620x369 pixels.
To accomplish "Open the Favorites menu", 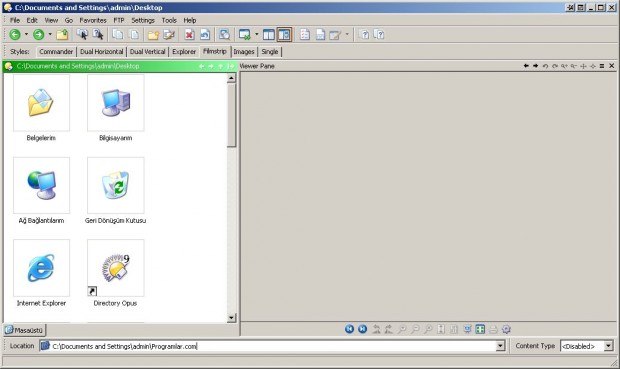I will [x=93, y=20].
